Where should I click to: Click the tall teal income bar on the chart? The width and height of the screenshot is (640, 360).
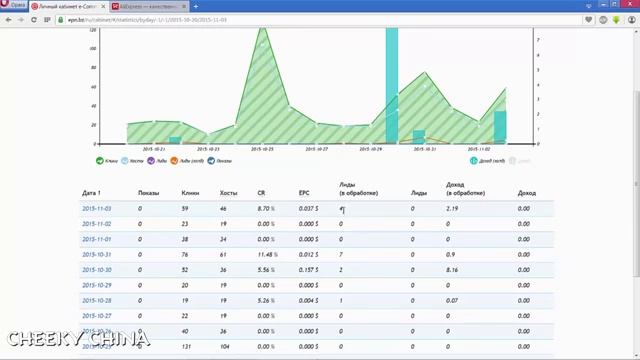click(392, 86)
